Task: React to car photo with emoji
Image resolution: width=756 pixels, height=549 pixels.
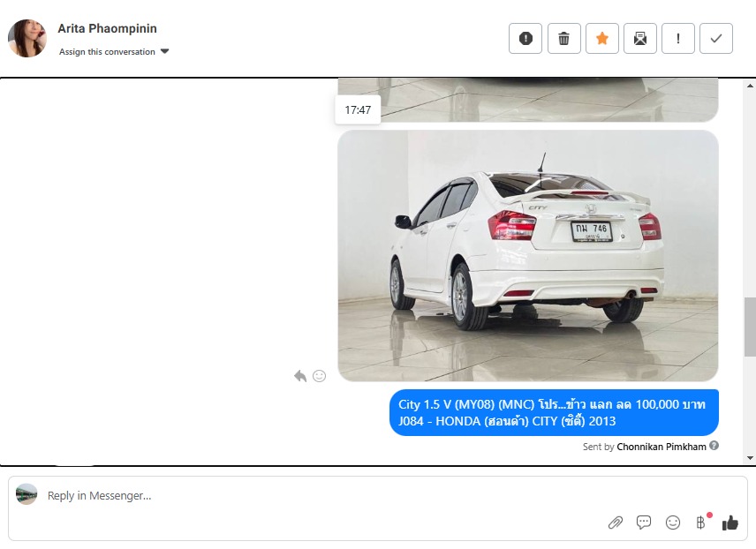Action: tap(319, 376)
